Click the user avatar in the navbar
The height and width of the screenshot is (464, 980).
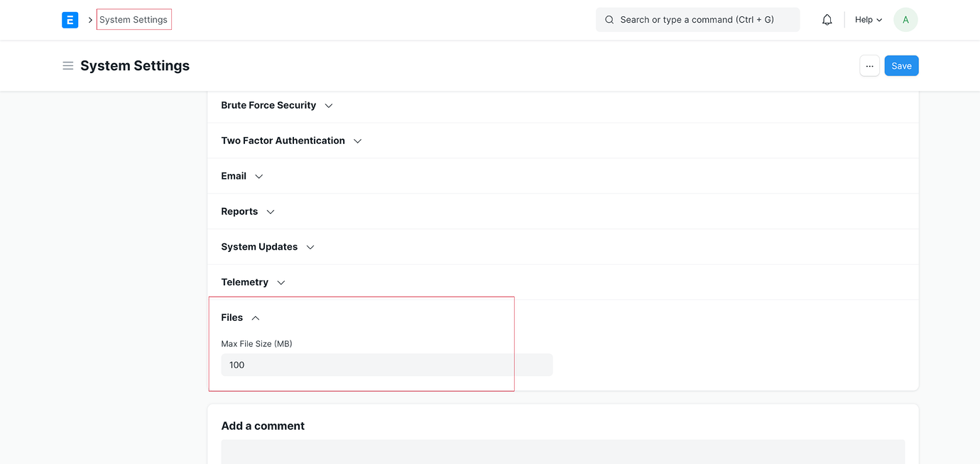(x=905, y=19)
